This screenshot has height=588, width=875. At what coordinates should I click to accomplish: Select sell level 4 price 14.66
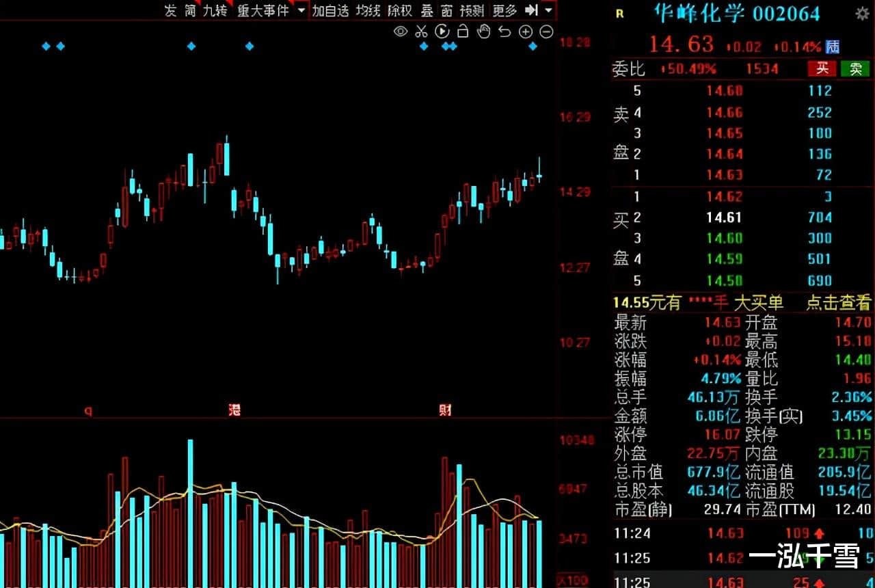[725, 112]
